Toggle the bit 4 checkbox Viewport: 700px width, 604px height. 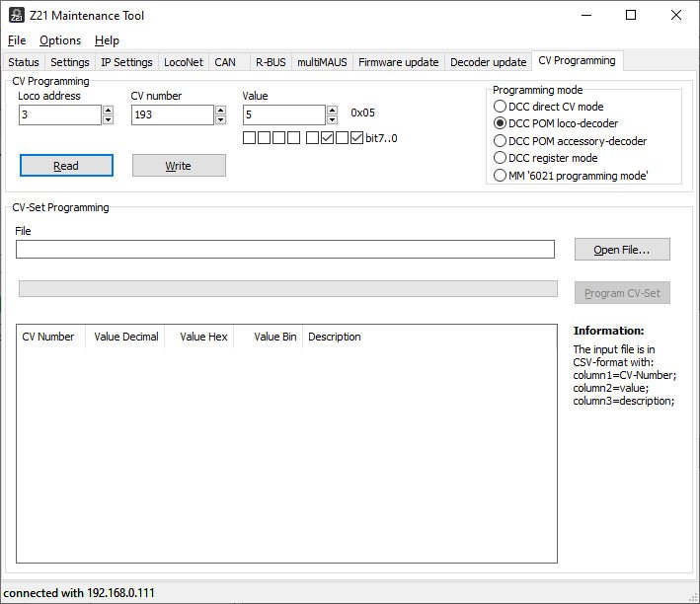pyautogui.click(x=293, y=138)
